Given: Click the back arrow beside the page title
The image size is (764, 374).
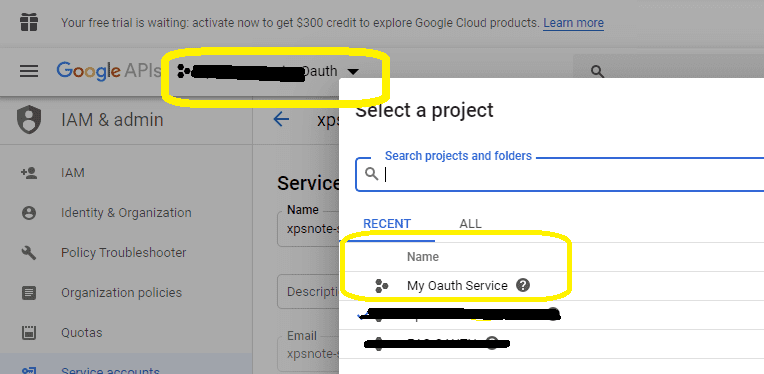Looking at the screenshot, I should (281, 119).
